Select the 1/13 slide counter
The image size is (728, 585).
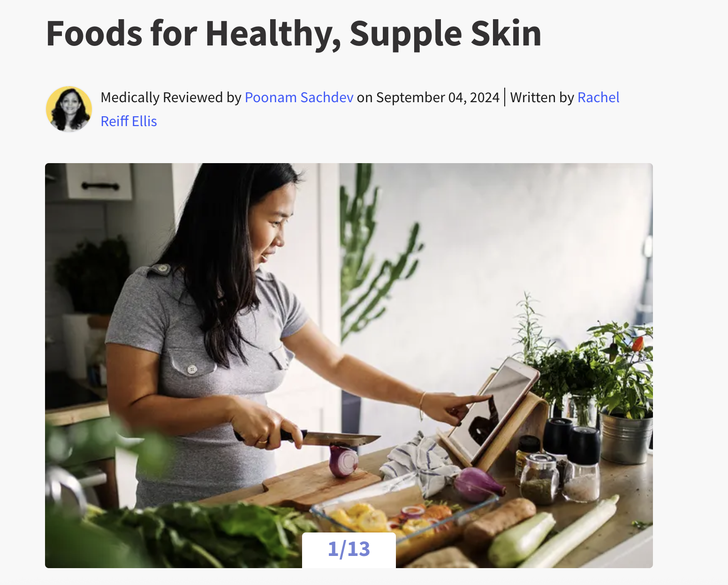tap(349, 549)
